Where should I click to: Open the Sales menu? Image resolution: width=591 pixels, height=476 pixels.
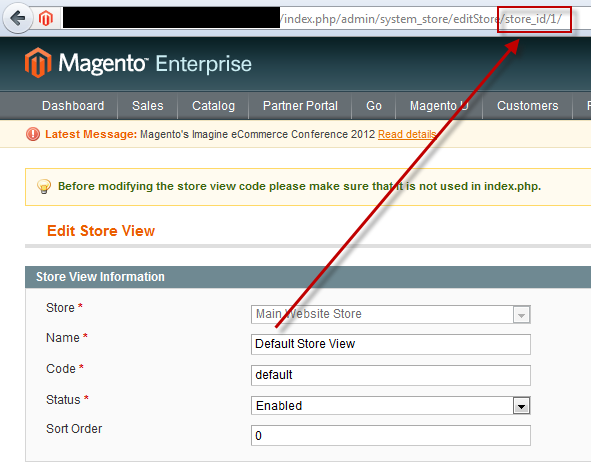coord(148,106)
